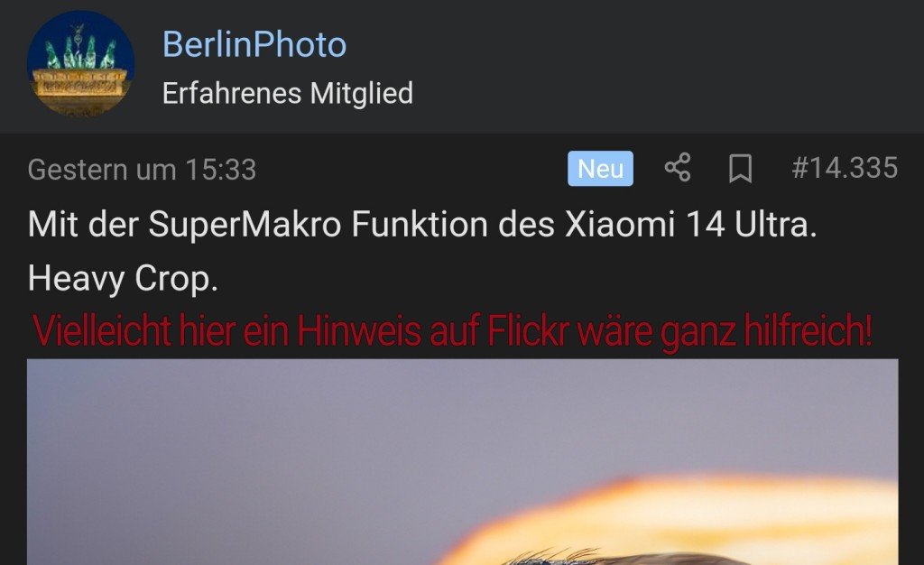Open BerlinPhoto's user profile via username
This screenshot has width=924, height=565.
pyautogui.click(x=254, y=44)
